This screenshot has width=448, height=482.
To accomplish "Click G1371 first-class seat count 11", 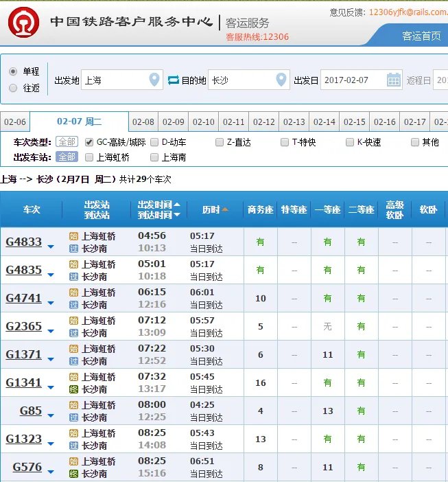I will click(x=328, y=355).
